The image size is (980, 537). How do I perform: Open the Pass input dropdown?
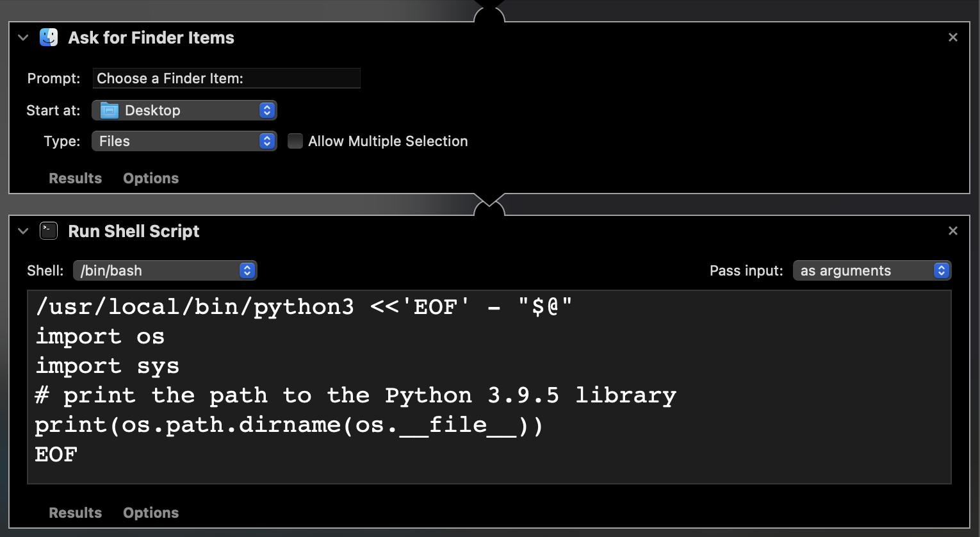[x=872, y=270]
